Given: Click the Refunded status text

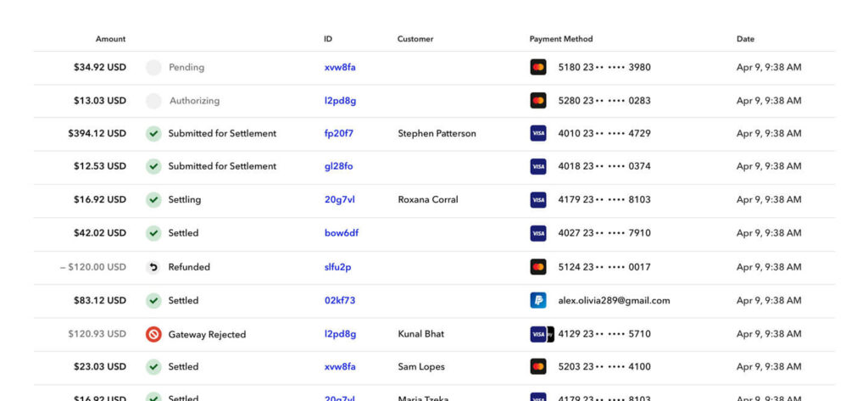Looking at the screenshot, I should 189,267.
